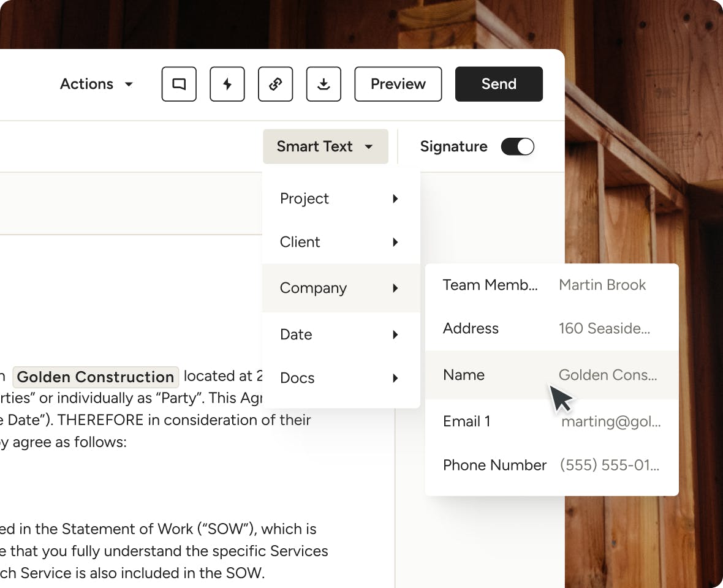The height and width of the screenshot is (588, 723).
Task: Toggle the Signature switch off
Action: click(518, 146)
